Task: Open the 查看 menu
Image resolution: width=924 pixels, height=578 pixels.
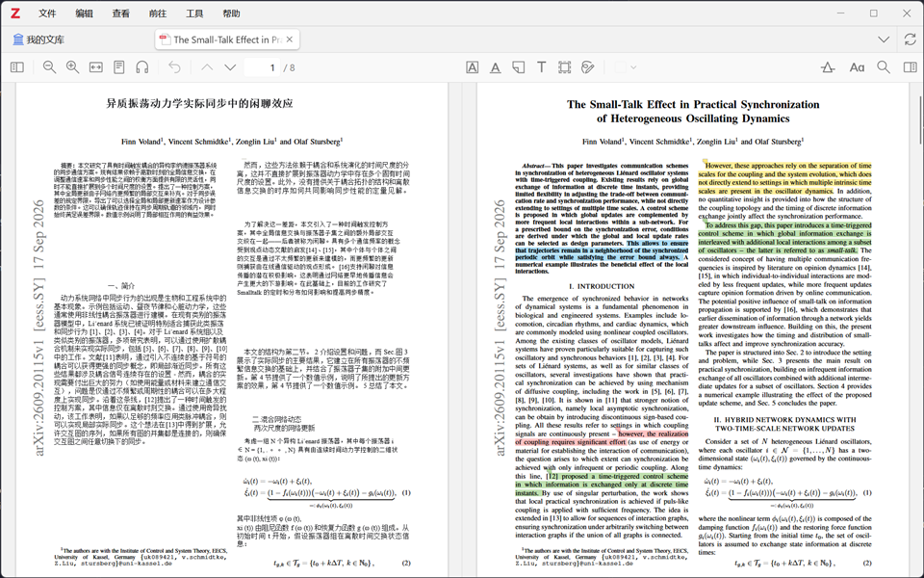Action: pos(121,13)
